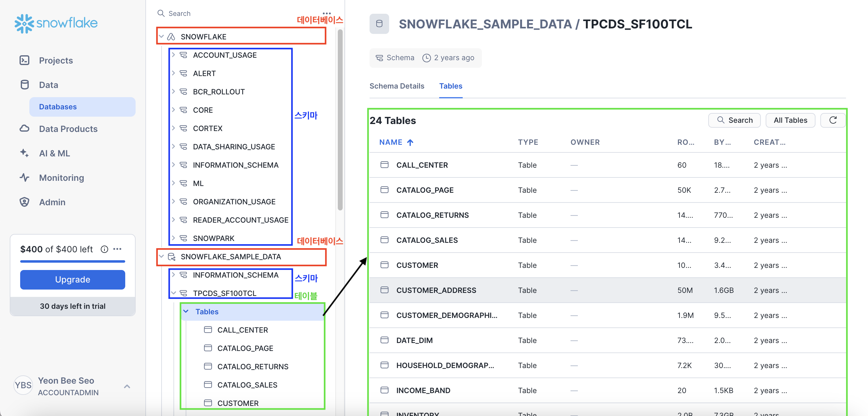Click the Data Products cloud icon
The width and height of the screenshot is (868, 416).
click(x=24, y=129)
